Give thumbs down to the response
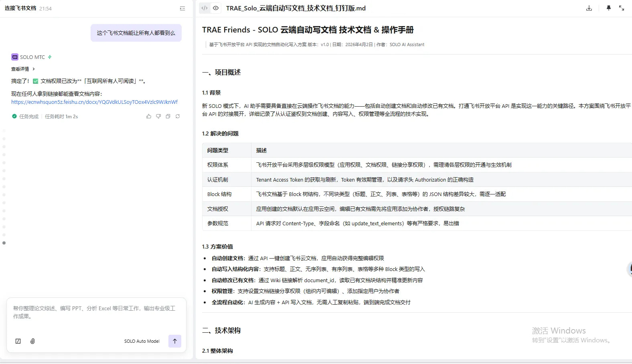The height and width of the screenshot is (364, 632). pos(158,116)
